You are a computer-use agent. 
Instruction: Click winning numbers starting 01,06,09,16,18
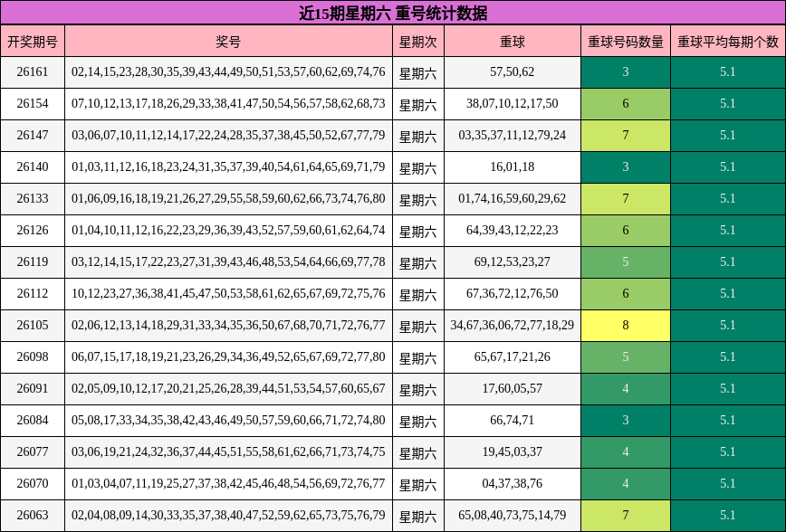pos(228,199)
